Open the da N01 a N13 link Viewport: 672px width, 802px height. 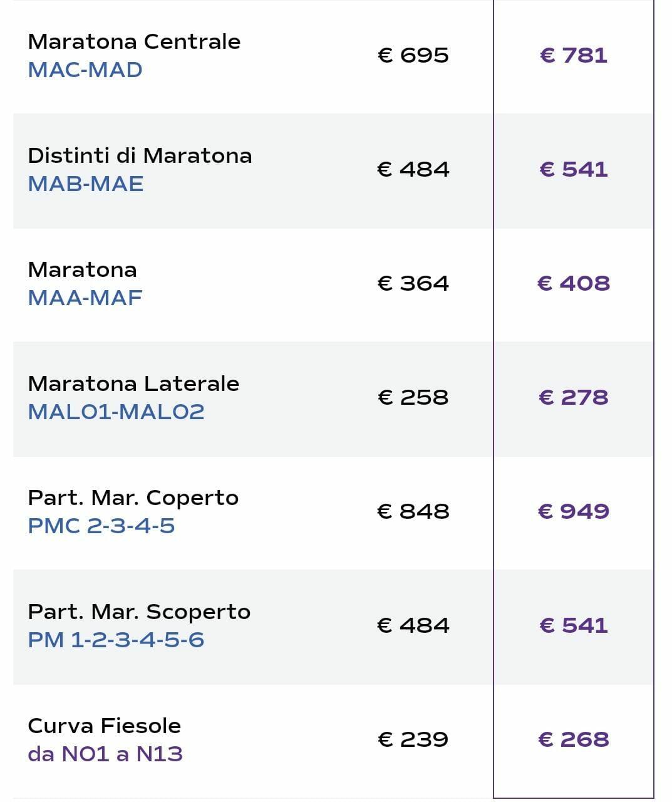tap(105, 754)
